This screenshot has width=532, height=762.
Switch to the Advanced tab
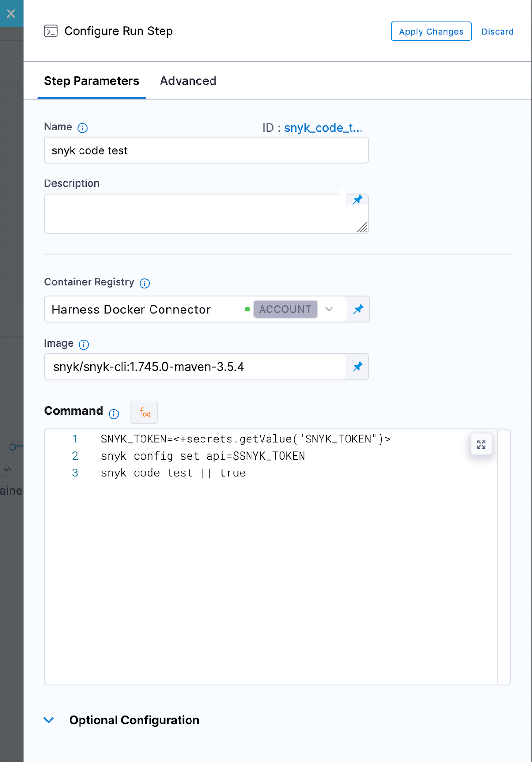[x=188, y=81]
